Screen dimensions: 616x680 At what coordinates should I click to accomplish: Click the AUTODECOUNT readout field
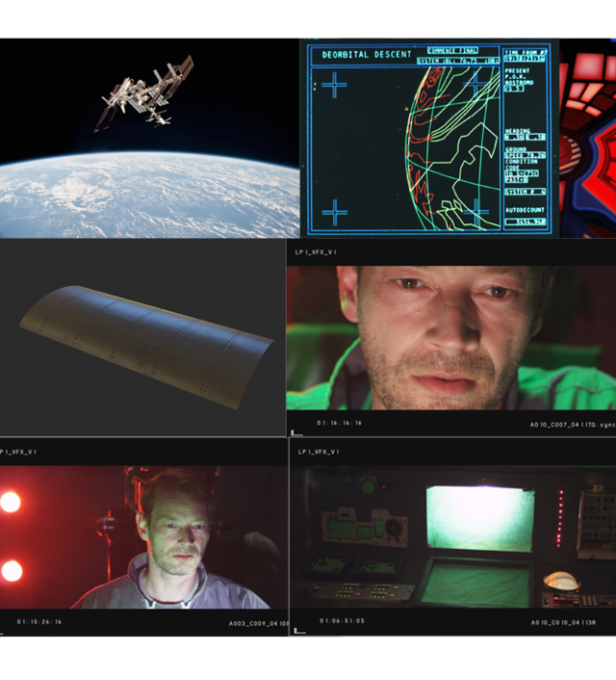coord(526,222)
